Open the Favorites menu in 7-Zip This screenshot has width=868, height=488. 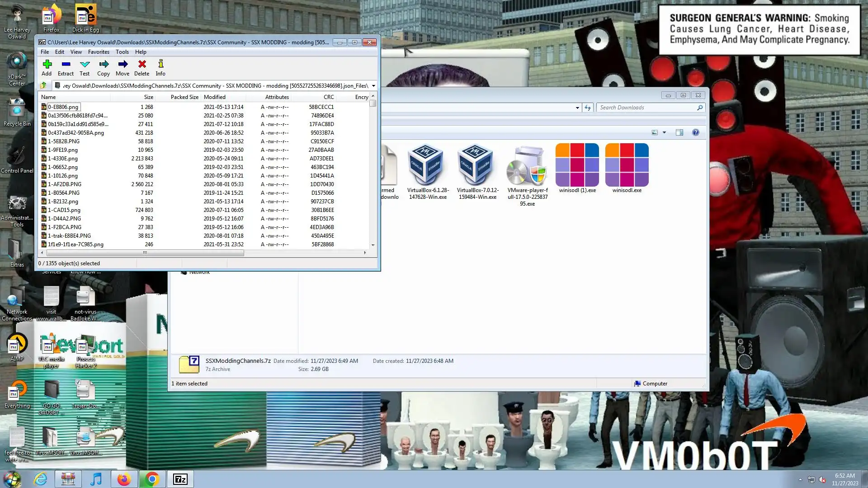tap(99, 52)
